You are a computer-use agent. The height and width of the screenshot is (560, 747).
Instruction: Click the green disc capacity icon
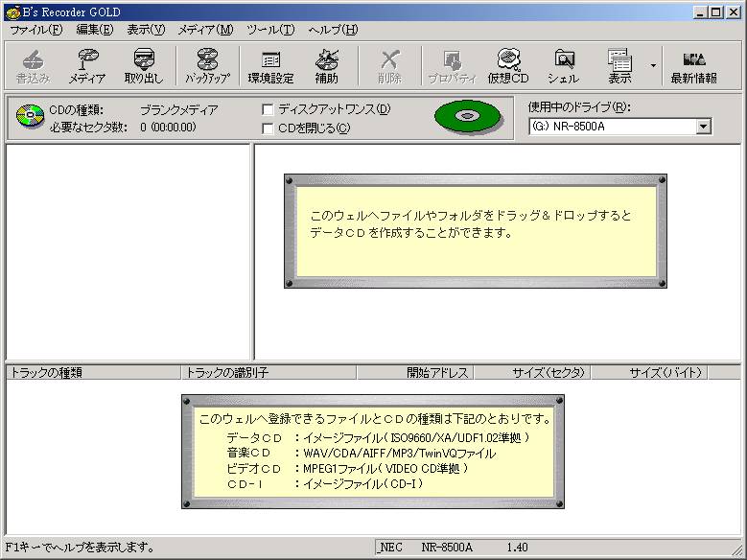468,117
